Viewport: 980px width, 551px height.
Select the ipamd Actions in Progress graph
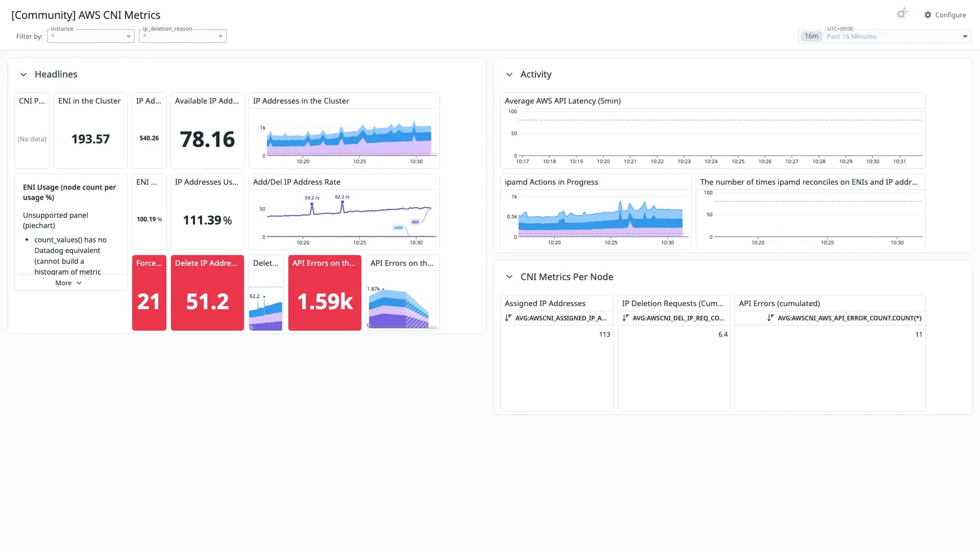tap(596, 212)
